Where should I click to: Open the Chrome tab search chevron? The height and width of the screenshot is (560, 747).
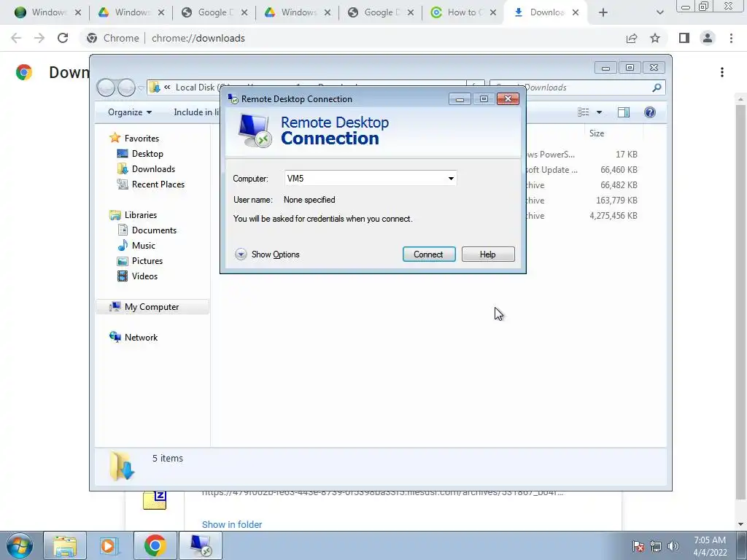pos(659,12)
